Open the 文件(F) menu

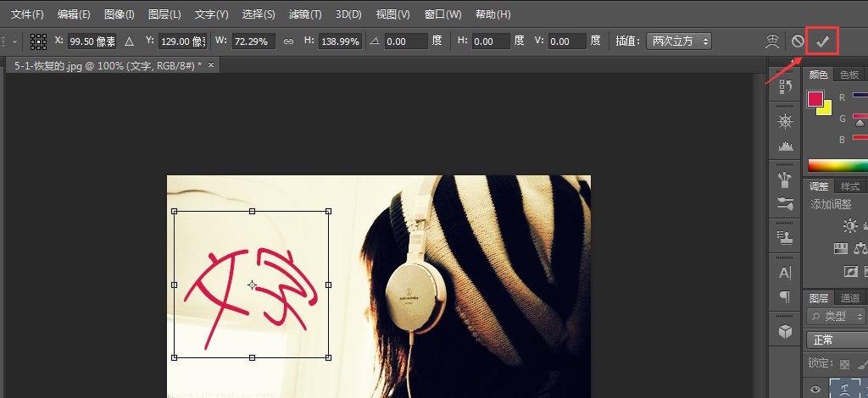click(x=27, y=14)
